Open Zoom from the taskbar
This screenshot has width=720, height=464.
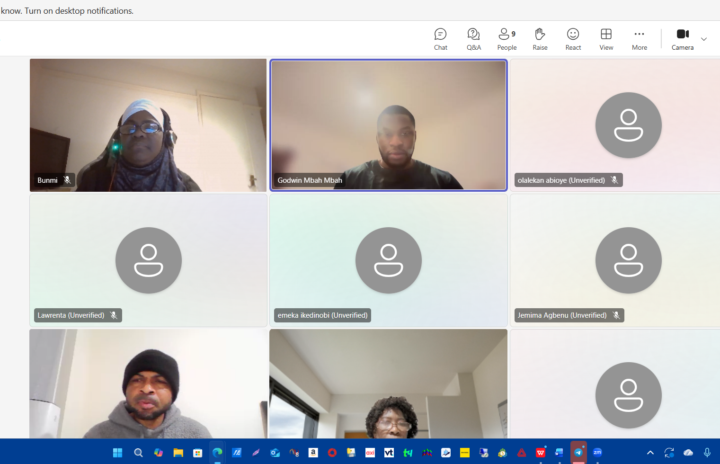click(x=597, y=453)
